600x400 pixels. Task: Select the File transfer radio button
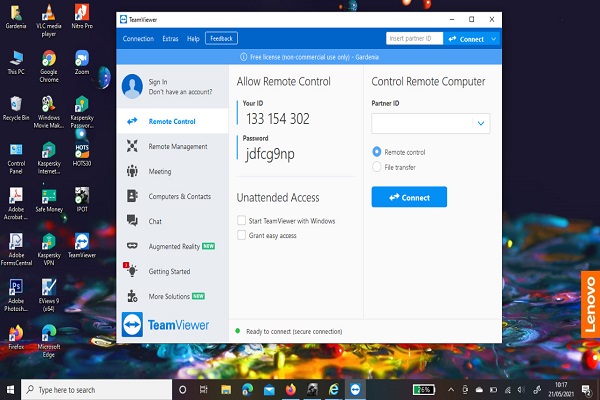[x=377, y=167]
